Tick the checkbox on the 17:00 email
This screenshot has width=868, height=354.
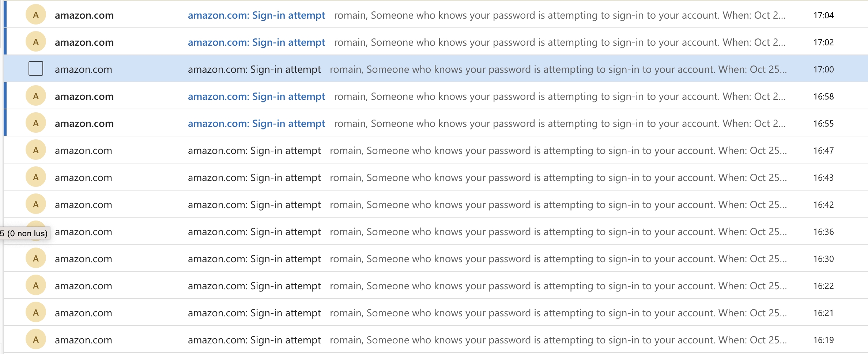36,69
